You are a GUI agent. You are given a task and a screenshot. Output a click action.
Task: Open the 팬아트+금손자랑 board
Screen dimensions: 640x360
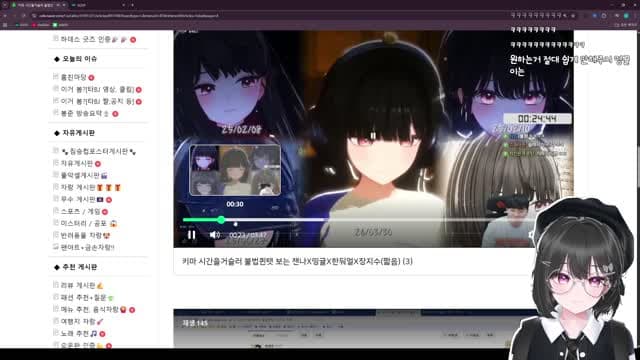87,247
